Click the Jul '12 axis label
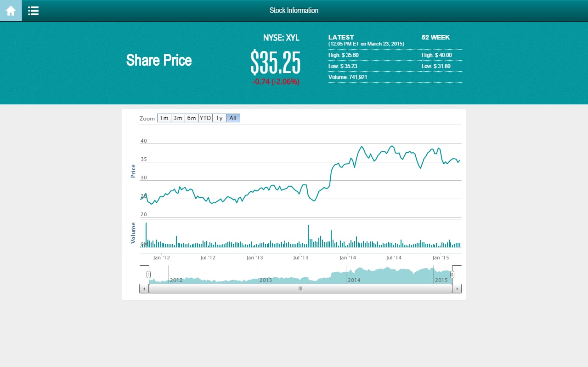Image resolution: width=588 pixels, height=367 pixels. pyautogui.click(x=208, y=258)
